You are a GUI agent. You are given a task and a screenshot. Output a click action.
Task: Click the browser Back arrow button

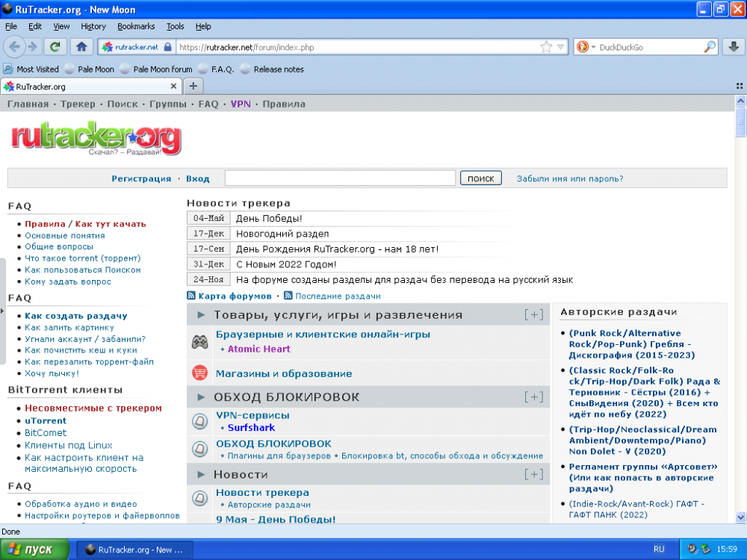click(x=13, y=46)
